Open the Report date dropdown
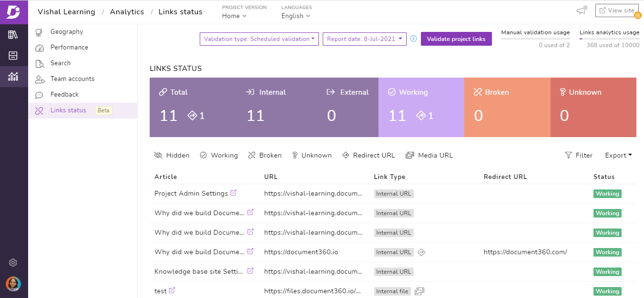 (x=365, y=39)
